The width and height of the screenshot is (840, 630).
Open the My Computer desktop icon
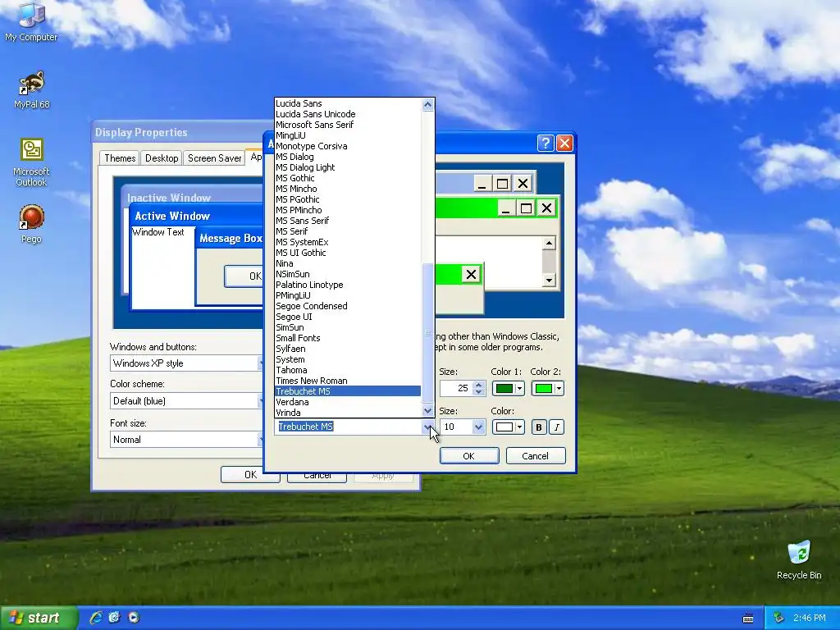pos(31,22)
